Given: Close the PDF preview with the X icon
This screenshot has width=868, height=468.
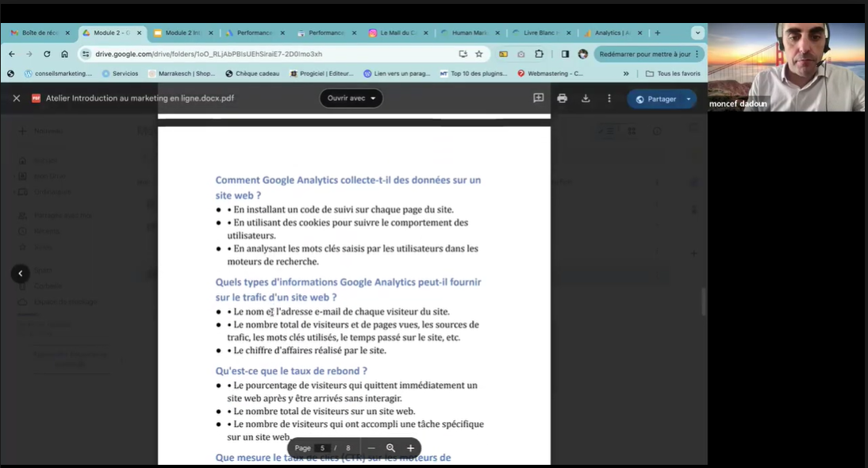Looking at the screenshot, I should click(x=17, y=98).
